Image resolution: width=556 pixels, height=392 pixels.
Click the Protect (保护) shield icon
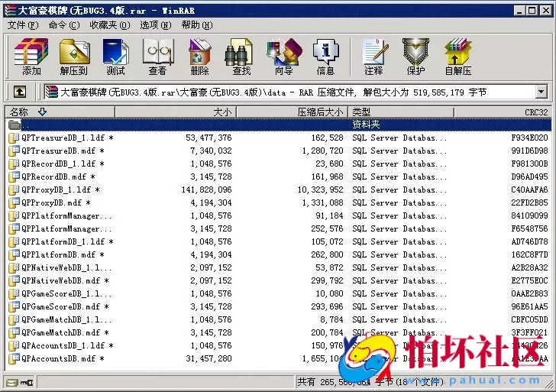(415, 57)
